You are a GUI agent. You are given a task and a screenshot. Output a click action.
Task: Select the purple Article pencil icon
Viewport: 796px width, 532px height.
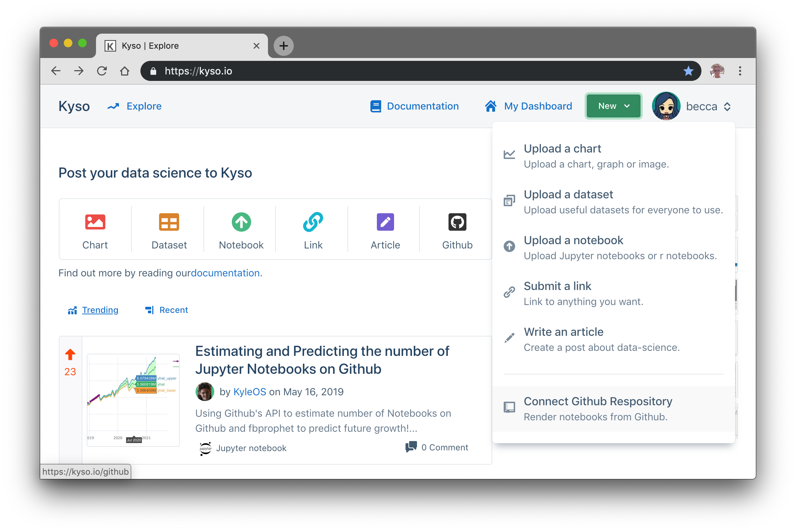385,222
